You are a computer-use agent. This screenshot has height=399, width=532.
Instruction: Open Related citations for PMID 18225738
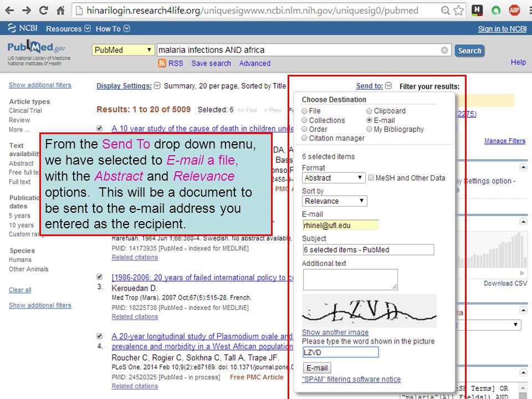click(x=135, y=316)
